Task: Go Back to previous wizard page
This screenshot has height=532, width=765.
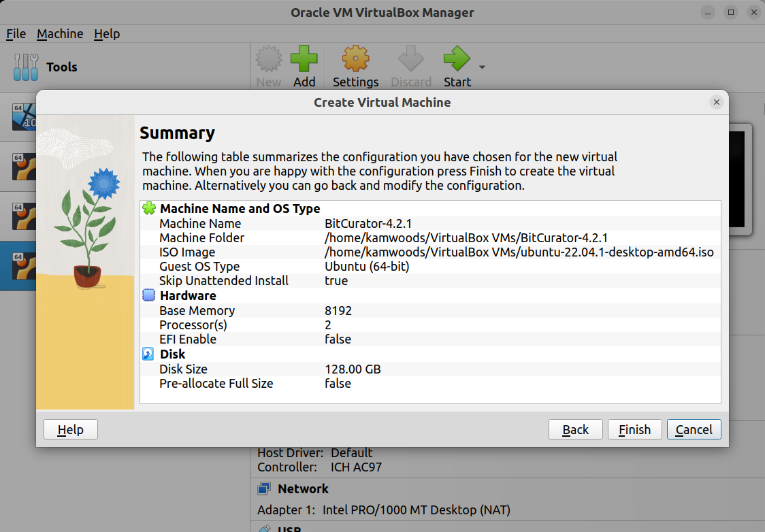Action: [575, 429]
